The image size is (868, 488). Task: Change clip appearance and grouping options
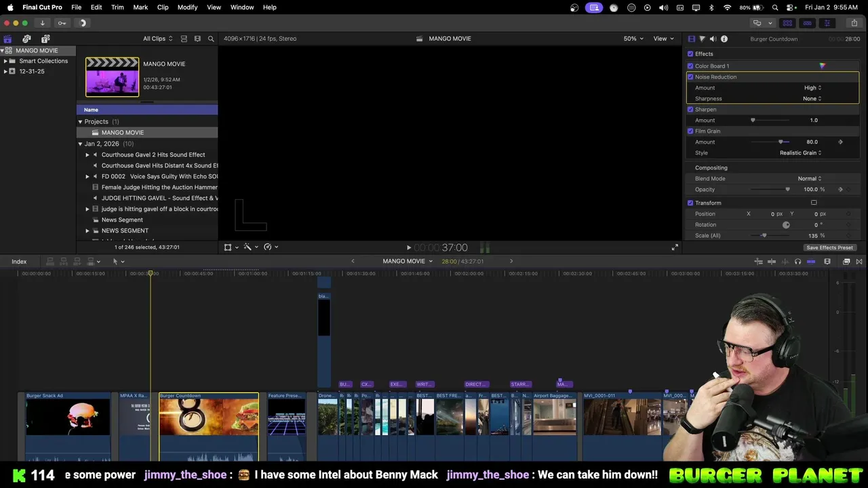[x=184, y=39]
